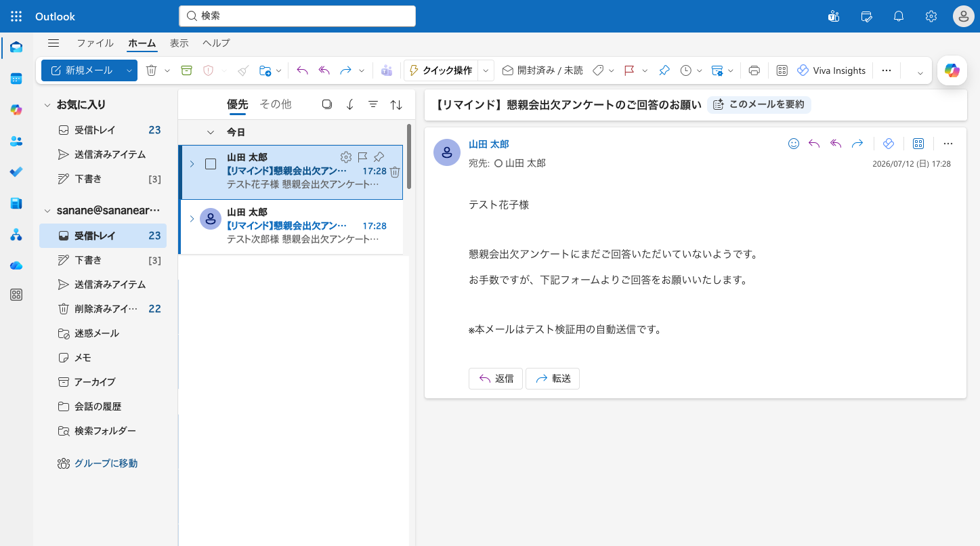Switch to the 優先 inbox tab
The image size is (980, 546).
click(238, 104)
